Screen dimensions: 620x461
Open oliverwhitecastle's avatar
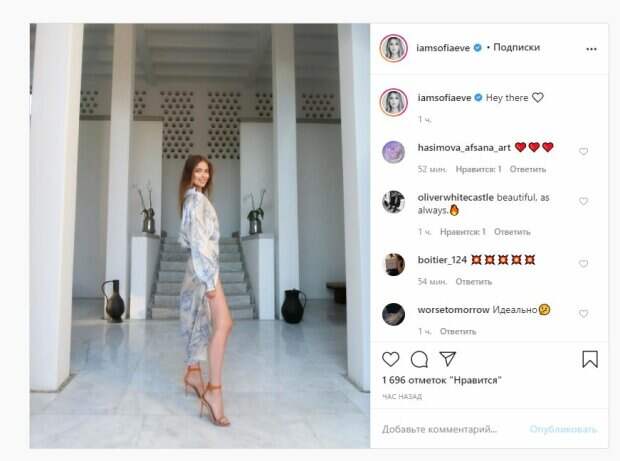[393, 202]
